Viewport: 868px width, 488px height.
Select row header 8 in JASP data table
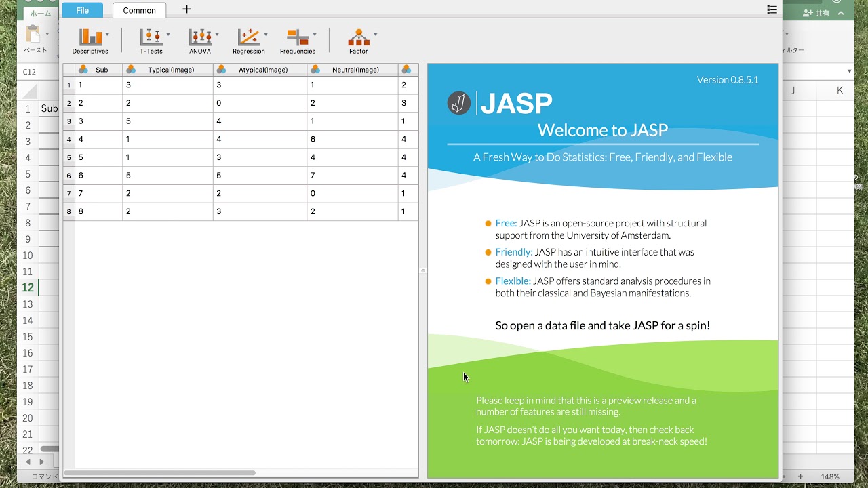coord(68,211)
